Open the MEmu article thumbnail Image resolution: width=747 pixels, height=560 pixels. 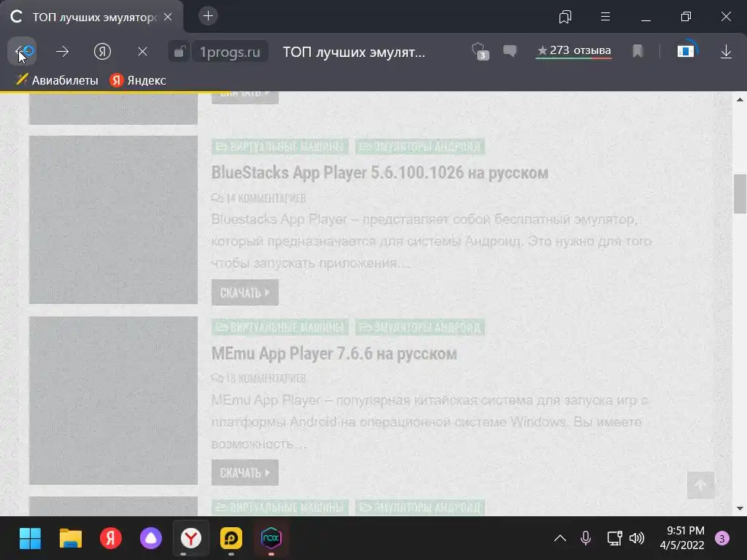(113, 400)
